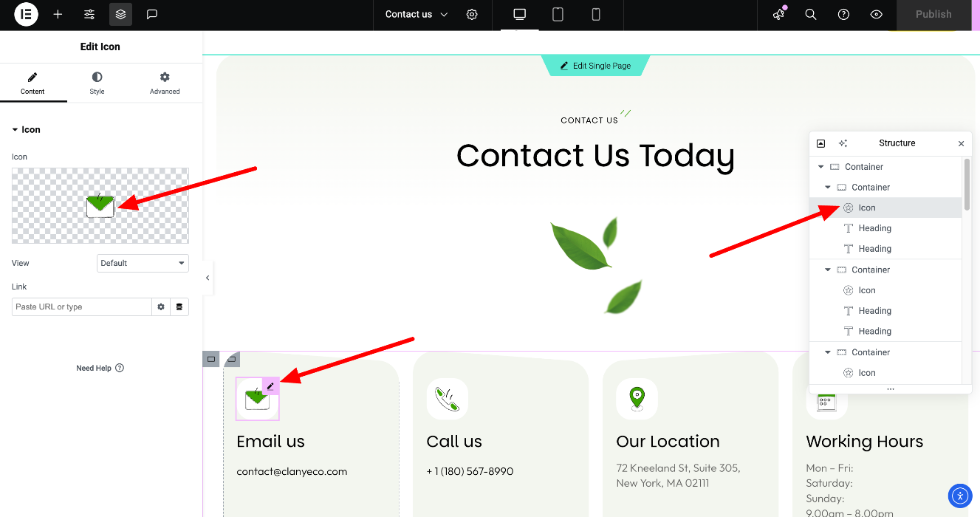
Task: Switch to desktop device preview
Action: [519, 14]
